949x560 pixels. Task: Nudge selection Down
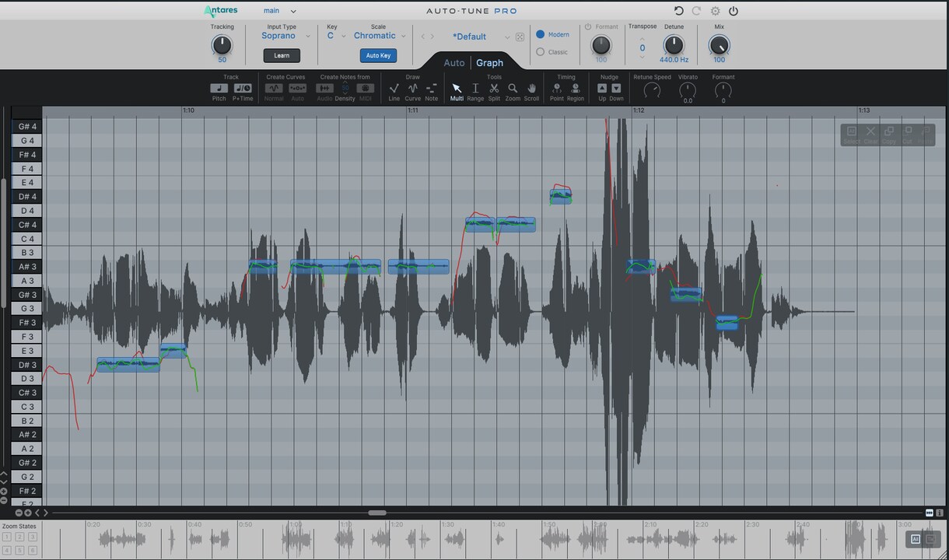coord(616,89)
